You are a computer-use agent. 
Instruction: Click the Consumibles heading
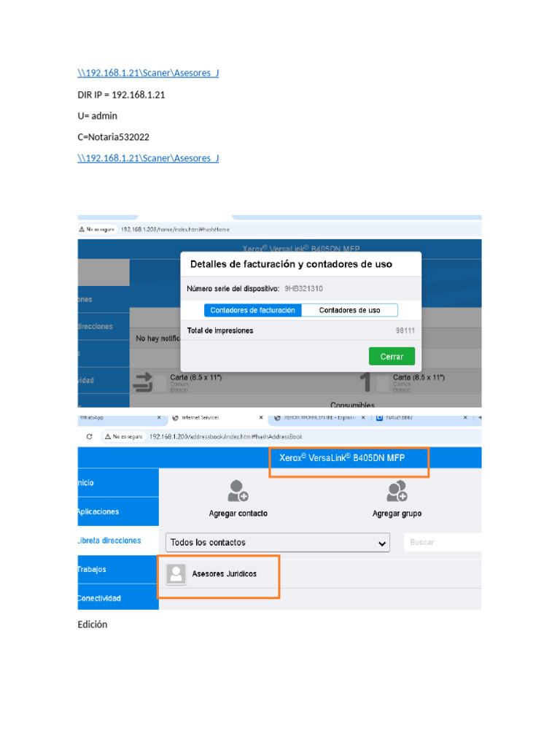click(352, 404)
